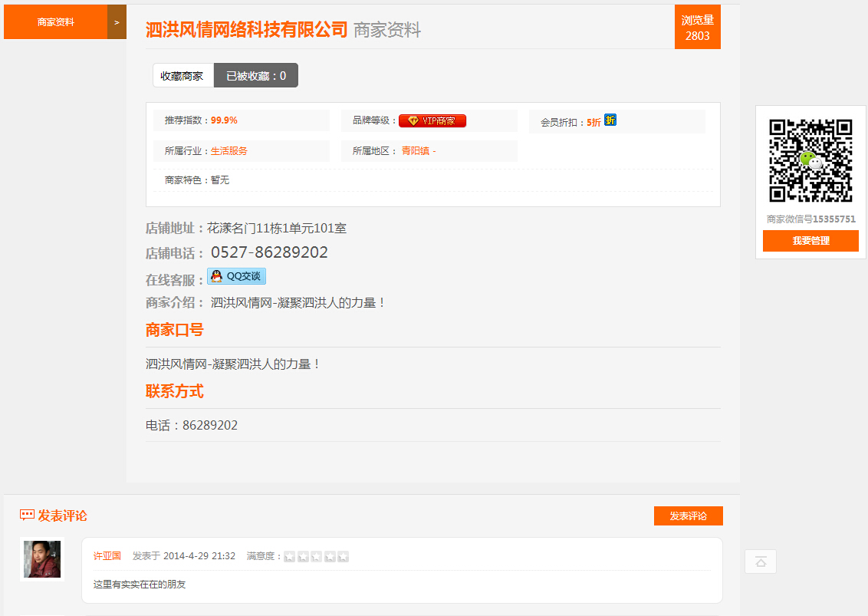
Task: Click the back-to-top icon near the comment
Action: click(x=760, y=562)
